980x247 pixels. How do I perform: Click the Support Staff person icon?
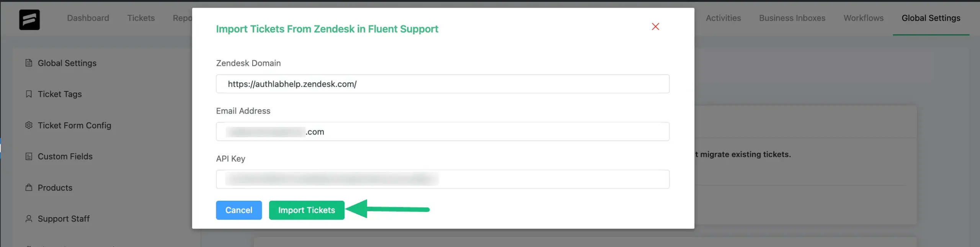[29, 219]
